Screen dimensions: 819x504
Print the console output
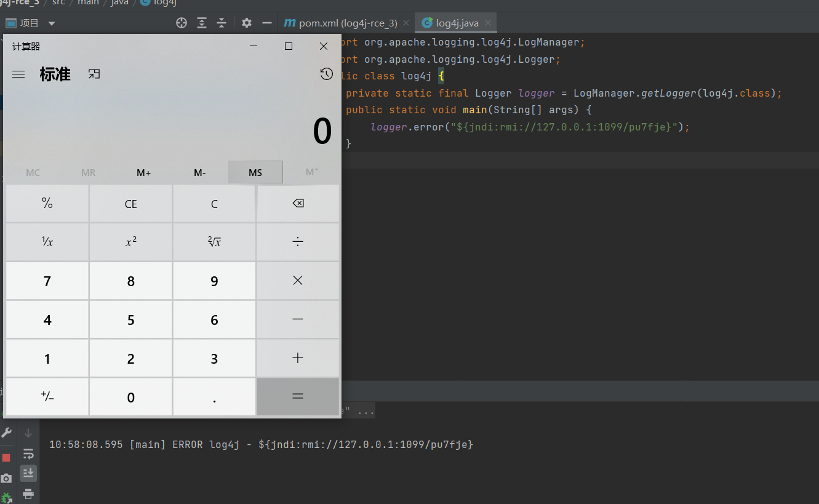coord(28,494)
